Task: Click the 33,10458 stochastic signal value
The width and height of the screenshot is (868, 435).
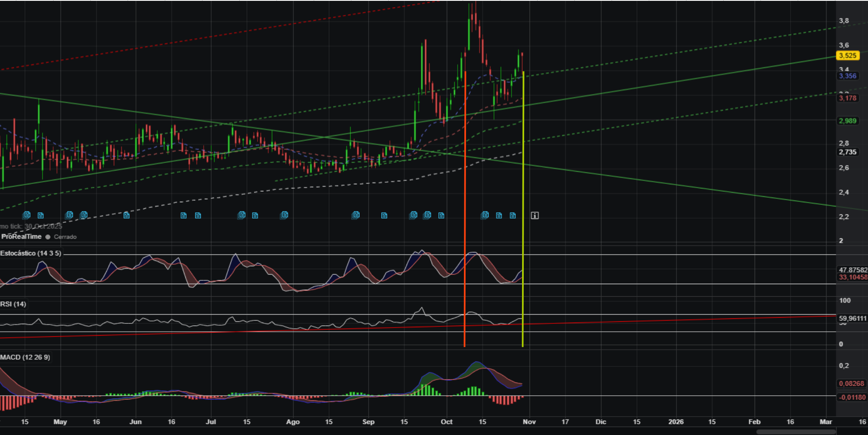Action: tap(853, 277)
